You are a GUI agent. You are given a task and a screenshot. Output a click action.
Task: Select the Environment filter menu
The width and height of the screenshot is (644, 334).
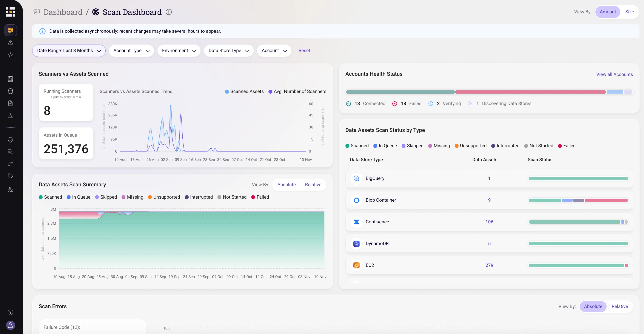pos(179,51)
